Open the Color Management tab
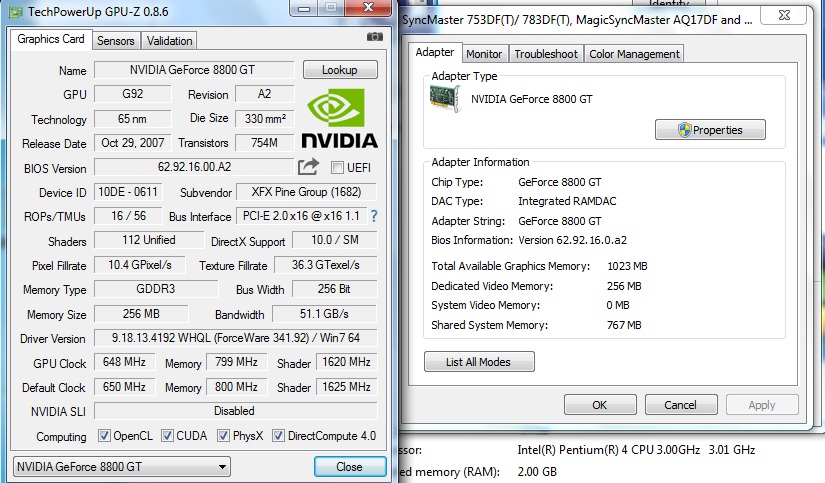The width and height of the screenshot is (825, 483). pyautogui.click(x=634, y=54)
